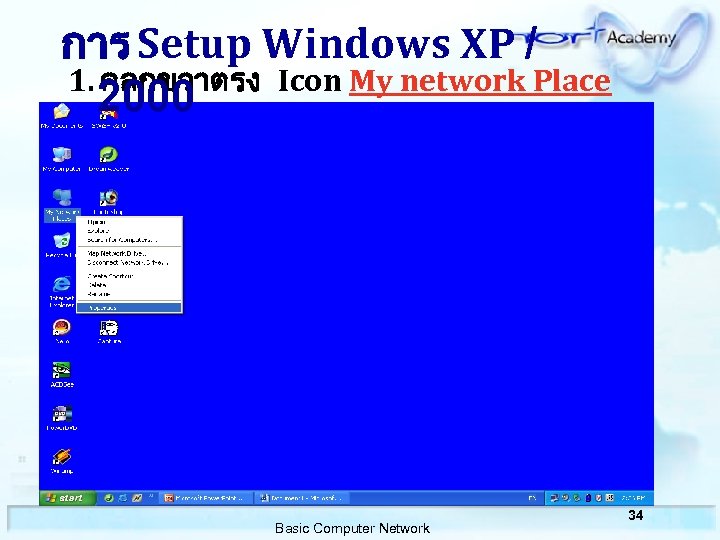Click the clock in the system tray
The width and height of the screenshot is (720, 540).
pos(633,498)
